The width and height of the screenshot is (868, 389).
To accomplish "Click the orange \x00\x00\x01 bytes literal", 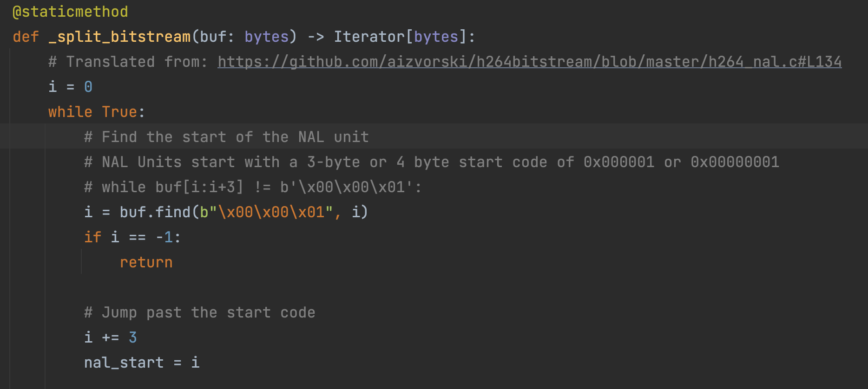I will coord(271,212).
